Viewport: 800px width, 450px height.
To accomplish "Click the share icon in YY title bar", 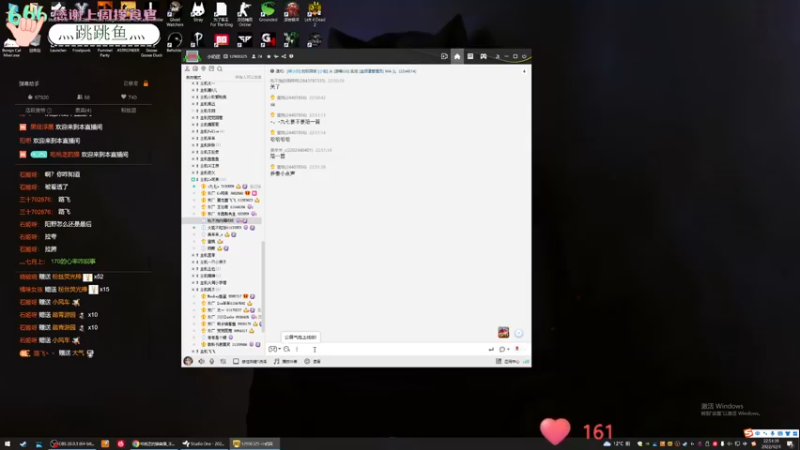I will coord(284,56).
